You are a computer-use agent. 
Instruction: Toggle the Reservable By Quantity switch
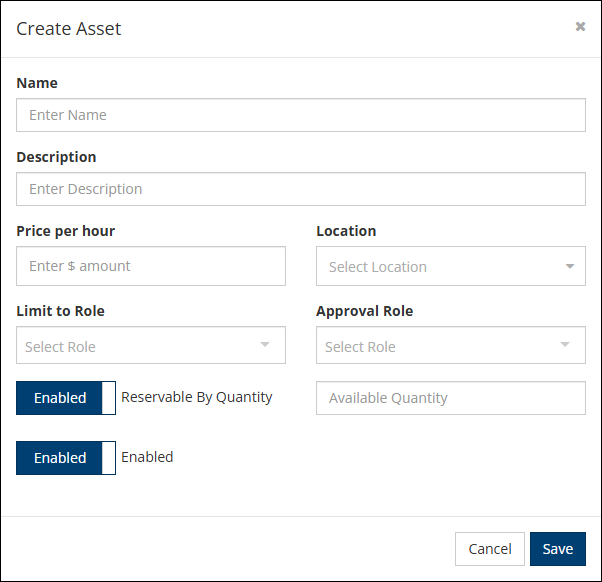(66, 398)
